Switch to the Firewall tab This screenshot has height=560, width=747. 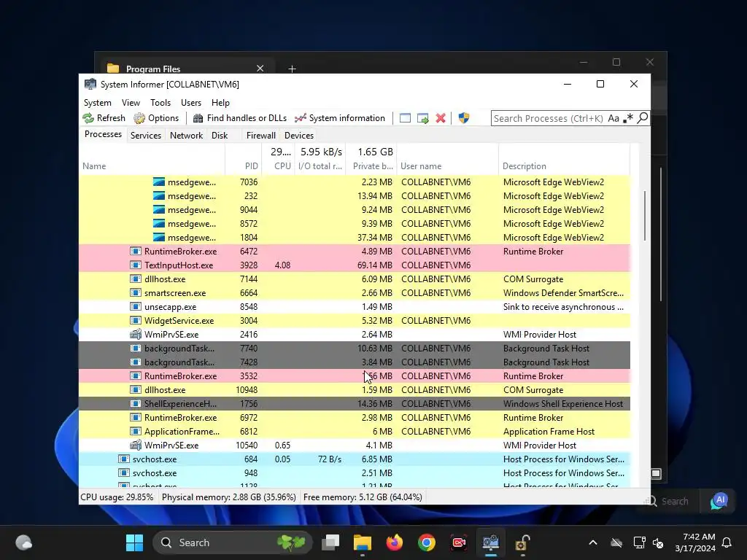[x=260, y=135]
